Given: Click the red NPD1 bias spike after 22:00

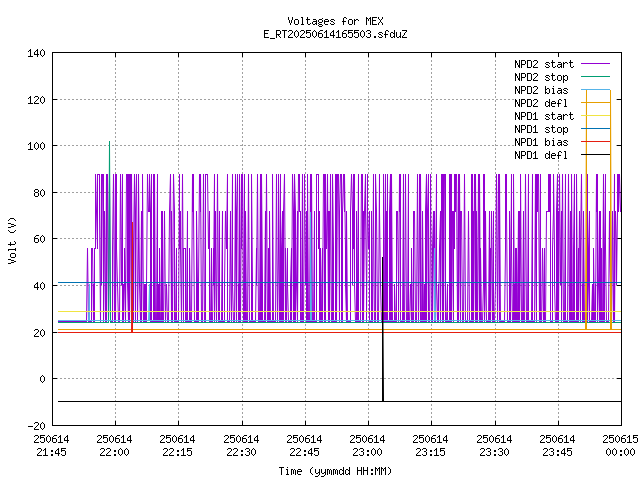Looking at the screenshot, I should [132, 277].
